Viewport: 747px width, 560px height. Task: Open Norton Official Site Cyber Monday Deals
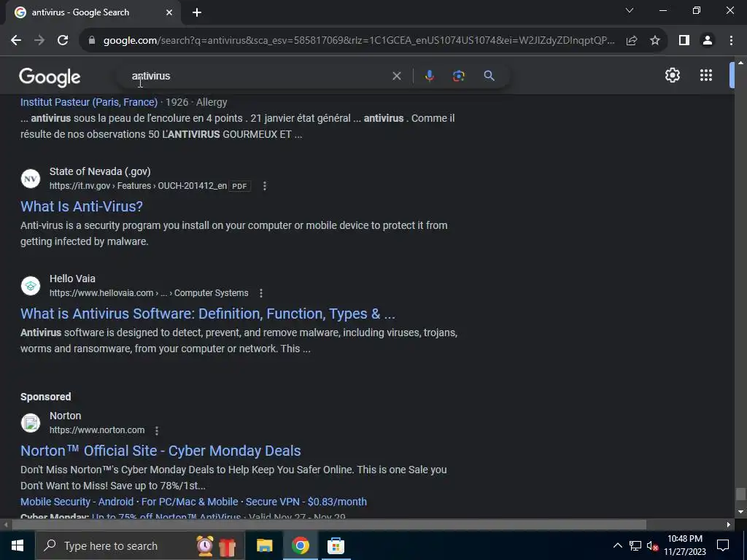click(x=160, y=451)
